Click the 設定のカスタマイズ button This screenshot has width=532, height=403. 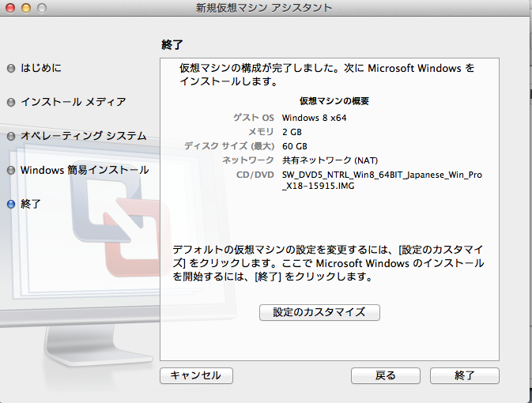(x=319, y=312)
